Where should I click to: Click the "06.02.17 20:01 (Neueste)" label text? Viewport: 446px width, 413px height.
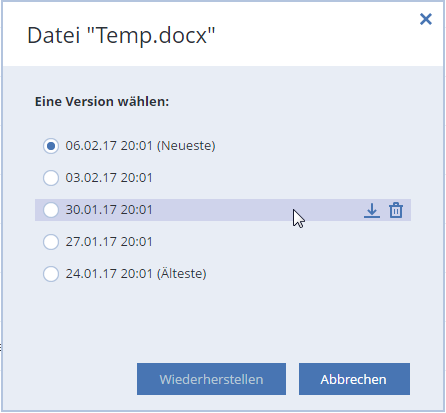click(140, 146)
